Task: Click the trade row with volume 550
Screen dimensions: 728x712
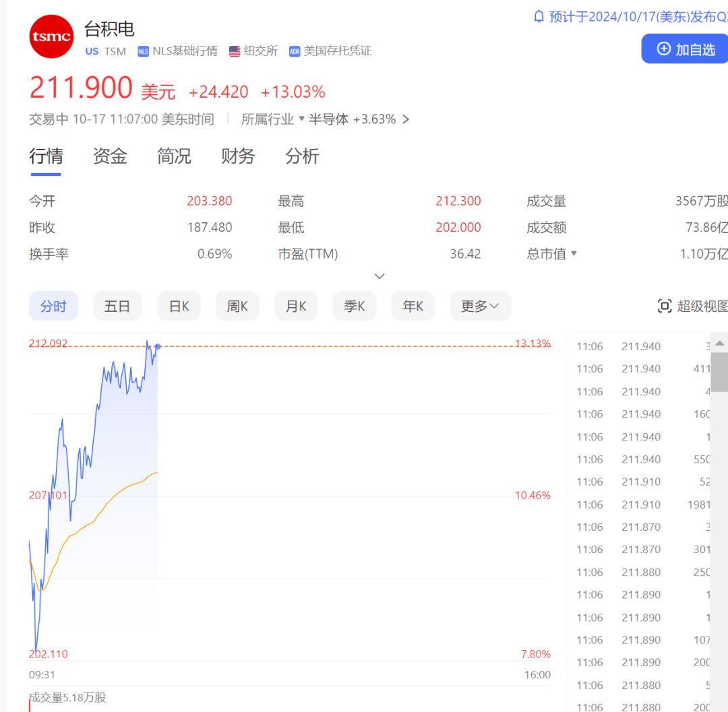Action: (x=642, y=459)
